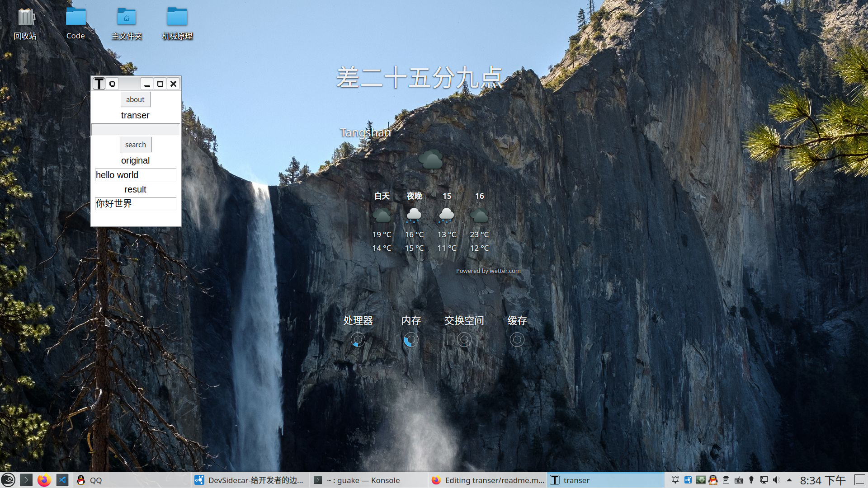This screenshot has width=868, height=488.
Task: Click the search button in transer
Action: coord(135,145)
